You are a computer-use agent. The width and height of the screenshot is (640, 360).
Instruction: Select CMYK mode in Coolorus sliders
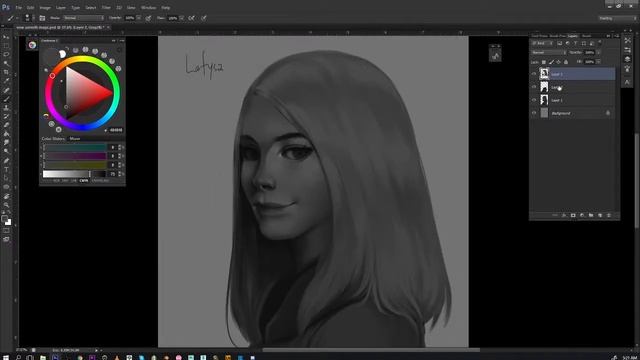pos(84,180)
